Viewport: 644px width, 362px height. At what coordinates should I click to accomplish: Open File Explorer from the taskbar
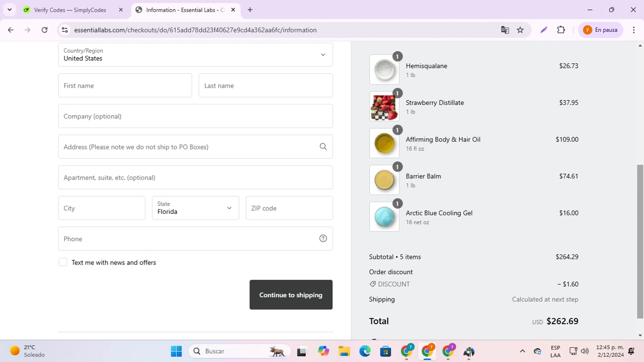coord(344,351)
